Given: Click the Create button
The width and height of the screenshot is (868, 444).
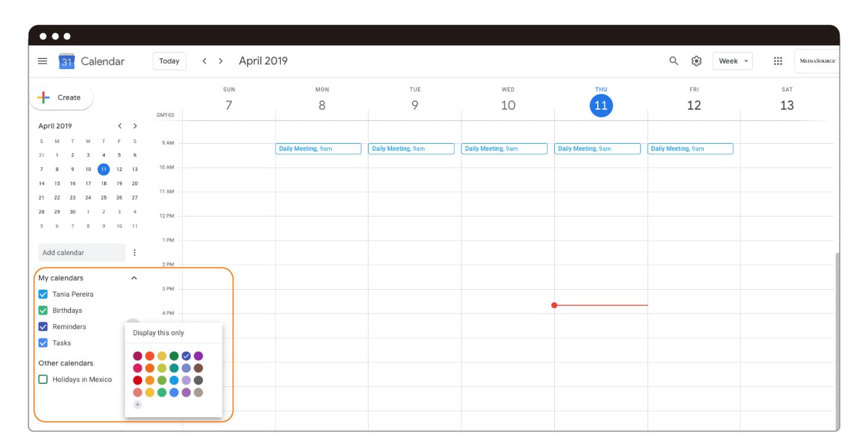Looking at the screenshot, I should 61,98.
